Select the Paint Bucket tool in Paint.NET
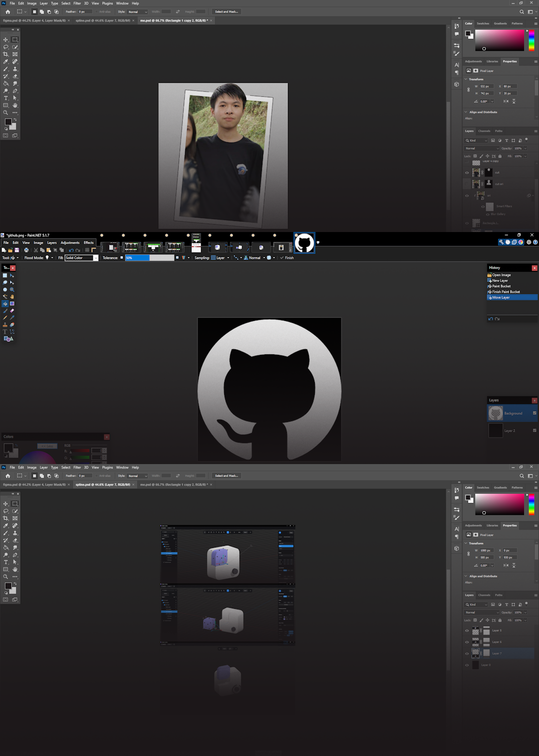Screen dimensions: 539x756 (5, 303)
